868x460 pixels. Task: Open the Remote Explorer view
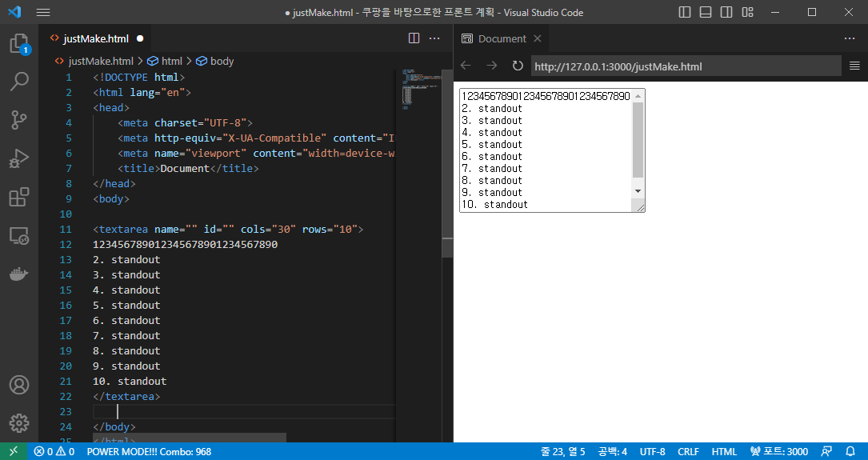point(19,236)
